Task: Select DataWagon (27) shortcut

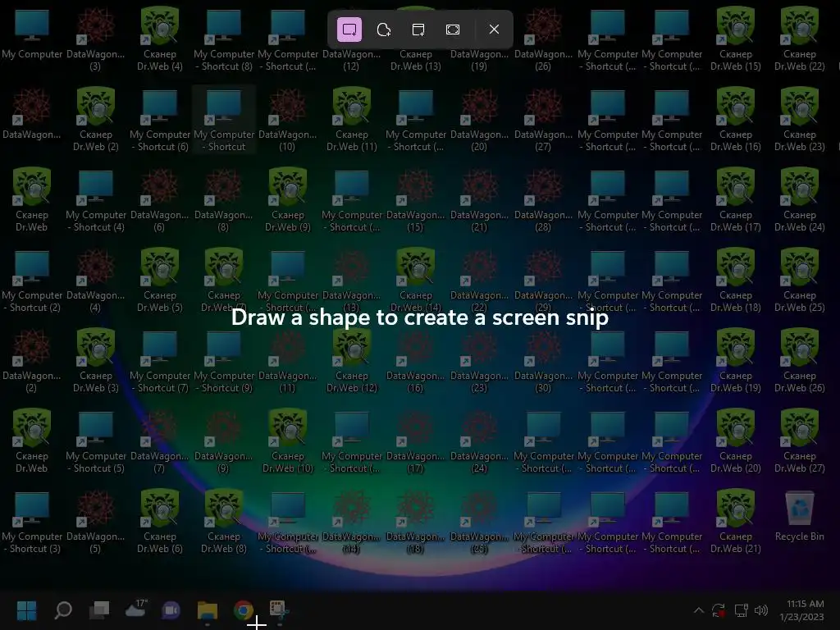Action: click(543, 120)
